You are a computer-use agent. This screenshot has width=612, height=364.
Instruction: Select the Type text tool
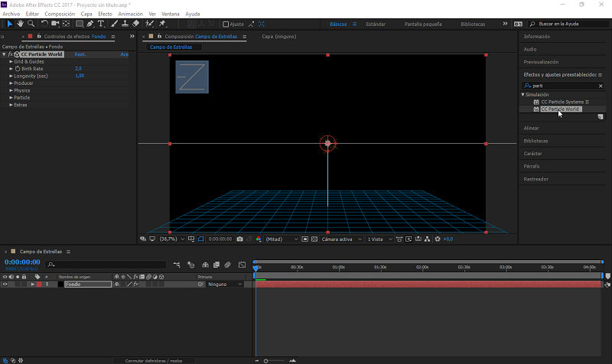101,24
